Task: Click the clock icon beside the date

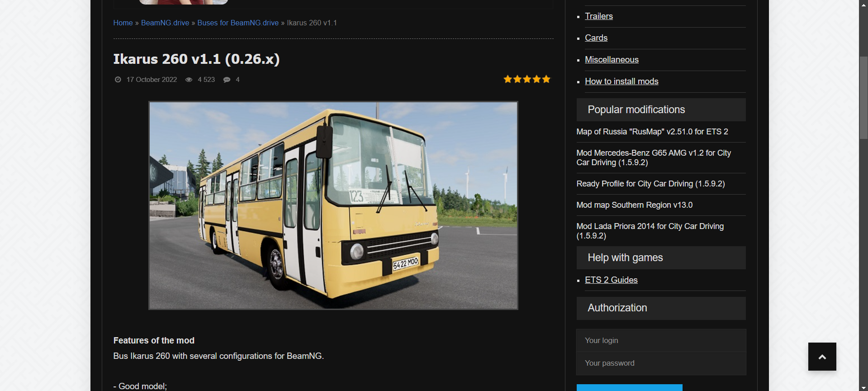Action: [x=118, y=80]
